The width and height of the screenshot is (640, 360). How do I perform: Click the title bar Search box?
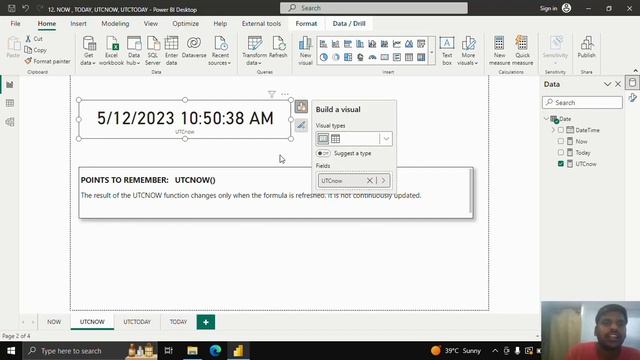[373, 8]
